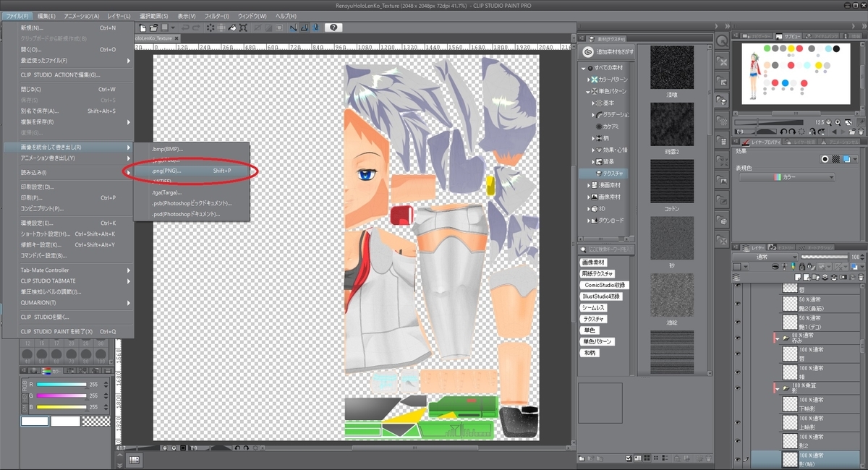
Task: Click 追加素材をさがす button
Action: pos(608,52)
